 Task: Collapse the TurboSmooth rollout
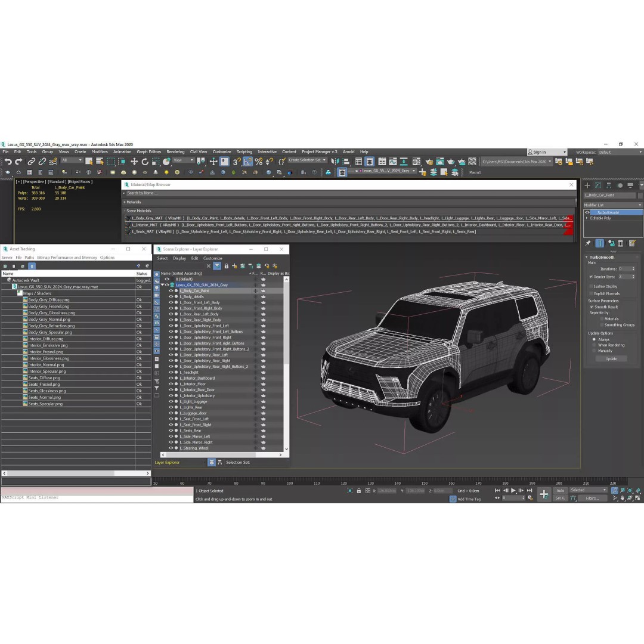(587, 257)
